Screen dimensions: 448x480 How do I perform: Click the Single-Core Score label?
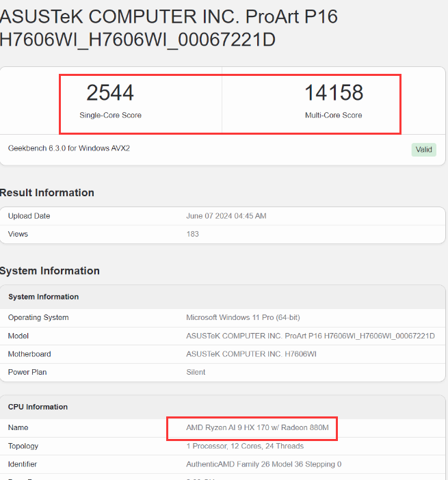[x=110, y=116]
